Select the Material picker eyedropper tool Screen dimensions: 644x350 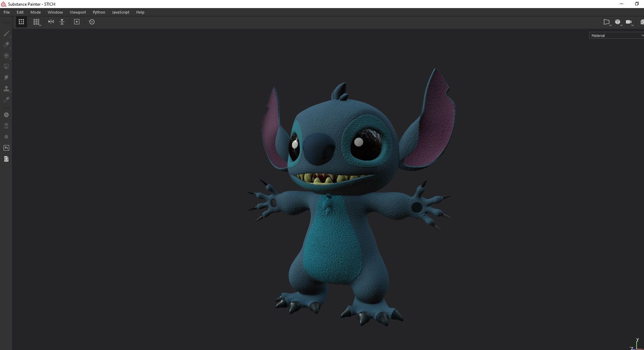(6, 100)
